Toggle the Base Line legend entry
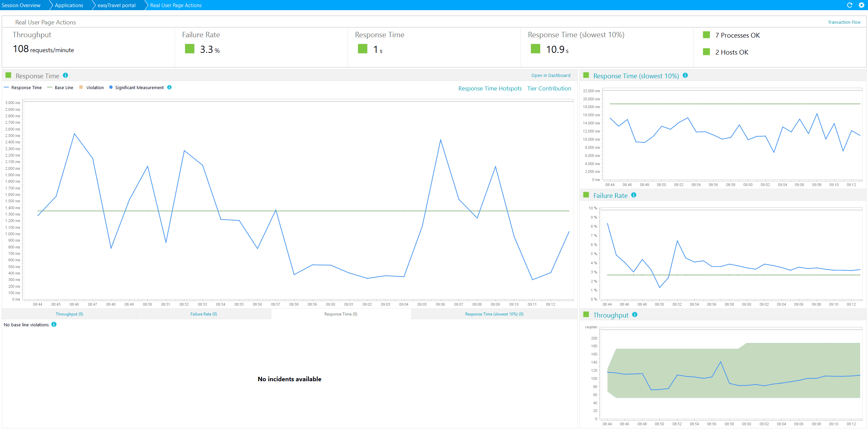This screenshot has height=429, width=868. pyautogui.click(x=60, y=87)
